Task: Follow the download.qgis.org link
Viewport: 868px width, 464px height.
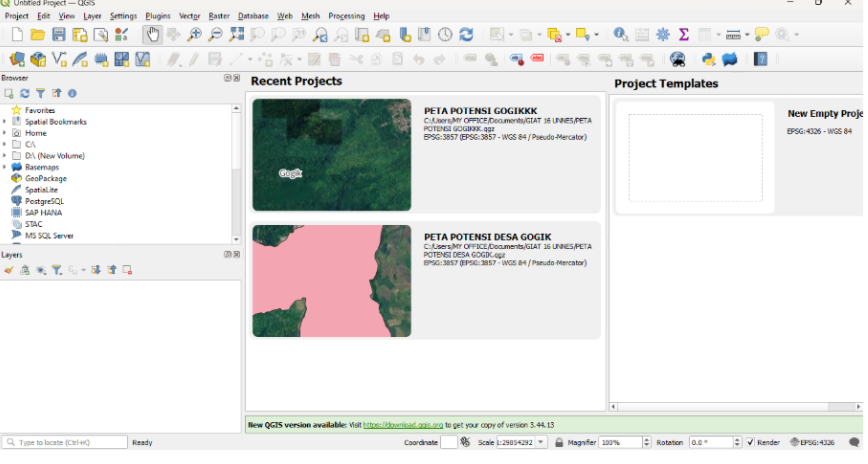Action: coord(403,425)
